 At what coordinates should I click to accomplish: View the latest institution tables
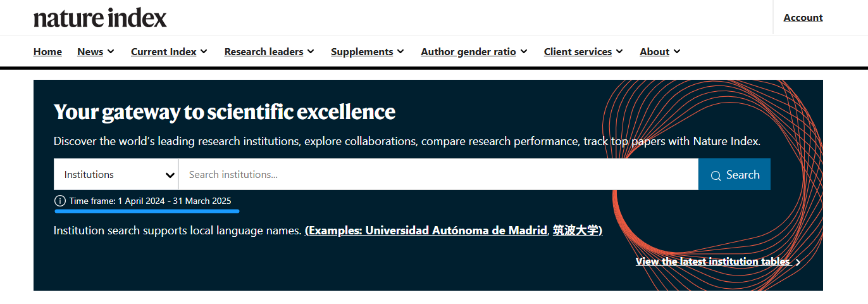pyautogui.click(x=712, y=262)
